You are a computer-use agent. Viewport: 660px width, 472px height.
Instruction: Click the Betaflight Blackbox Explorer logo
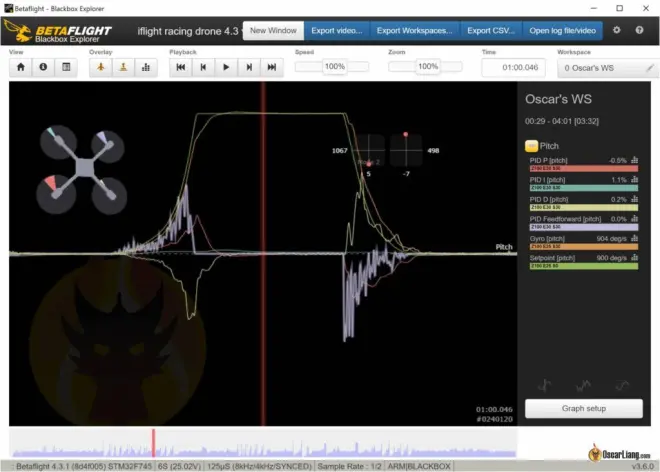click(x=58, y=32)
